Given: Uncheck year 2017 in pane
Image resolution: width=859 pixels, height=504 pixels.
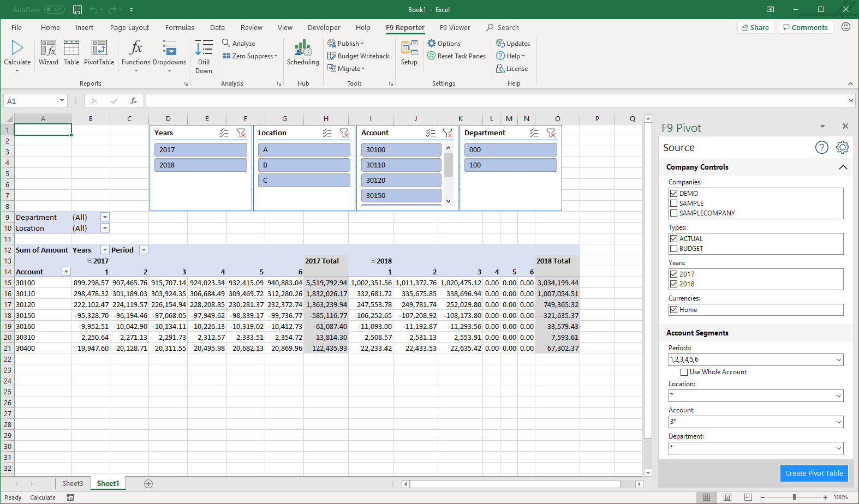Looking at the screenshot, I should [x=673, y=274].
